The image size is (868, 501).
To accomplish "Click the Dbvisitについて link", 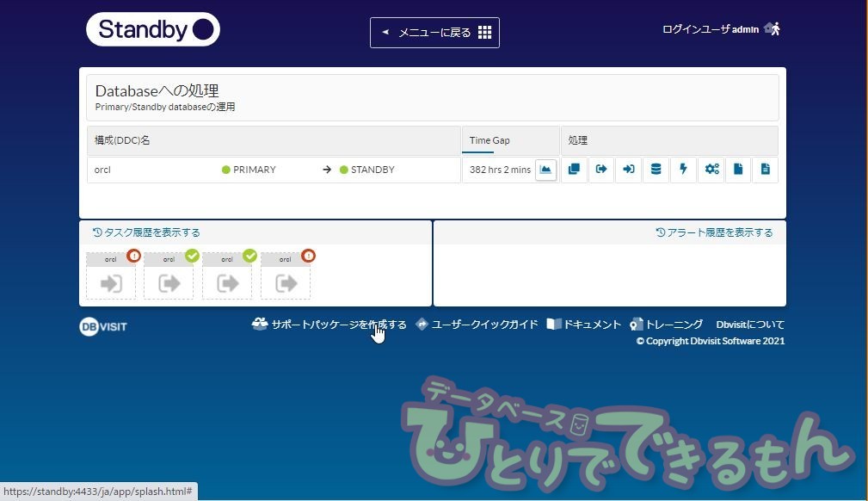I will click(x=750, y=325).
